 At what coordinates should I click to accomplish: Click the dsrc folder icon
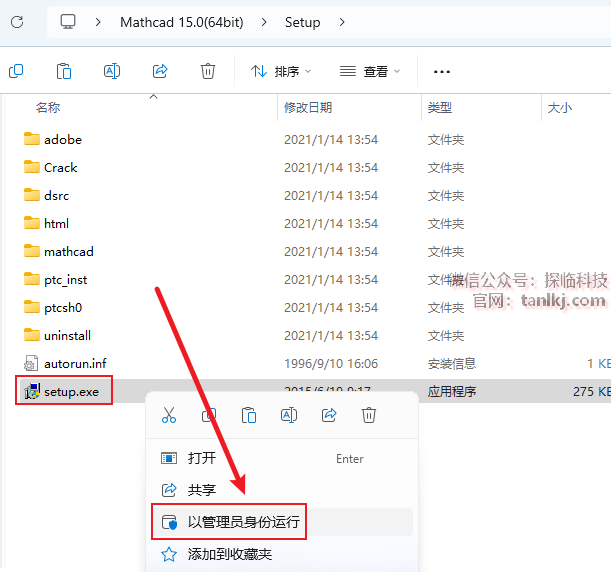pos(32,195)
